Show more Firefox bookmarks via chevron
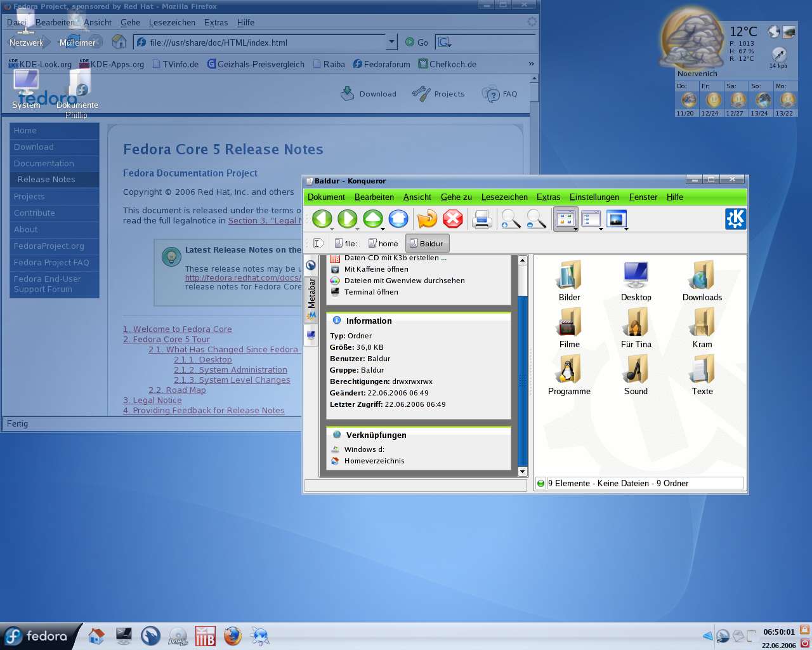The width and height of the screenshot is (812, 650). [531, 63]
